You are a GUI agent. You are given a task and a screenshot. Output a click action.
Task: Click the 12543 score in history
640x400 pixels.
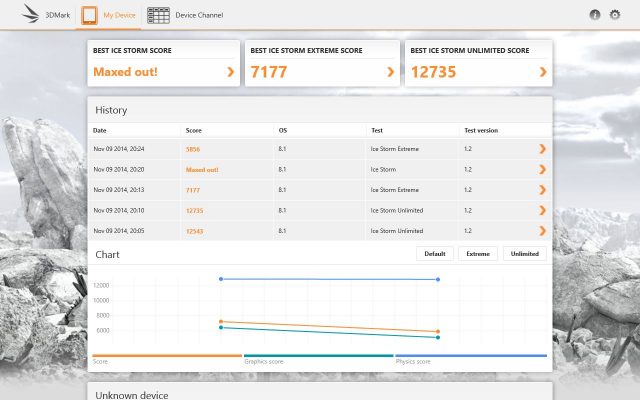(194, 231)
